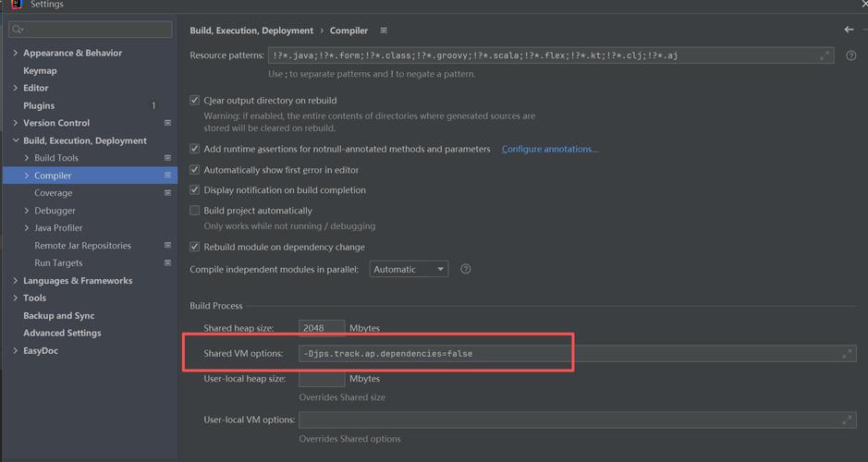Click project icon beside Coverage

(x=167, y=193)
